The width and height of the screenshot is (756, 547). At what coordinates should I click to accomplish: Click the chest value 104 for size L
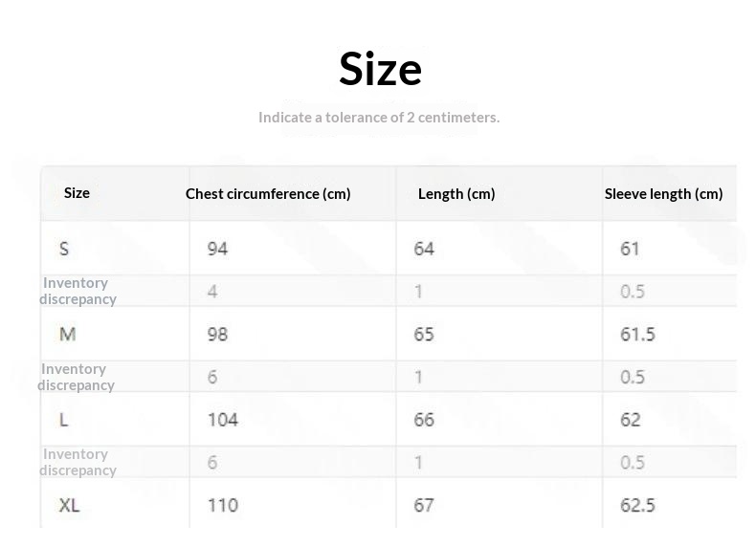223,420
